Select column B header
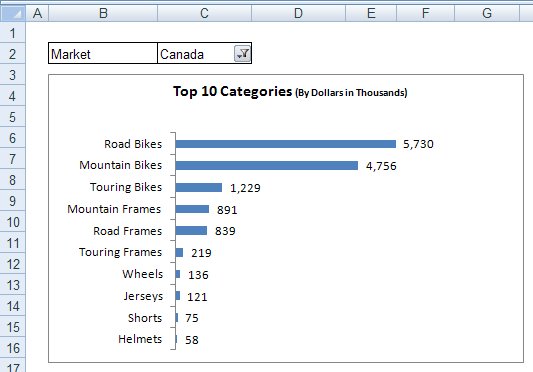Viewport: 533px width, 372px height. pos(103,14)
